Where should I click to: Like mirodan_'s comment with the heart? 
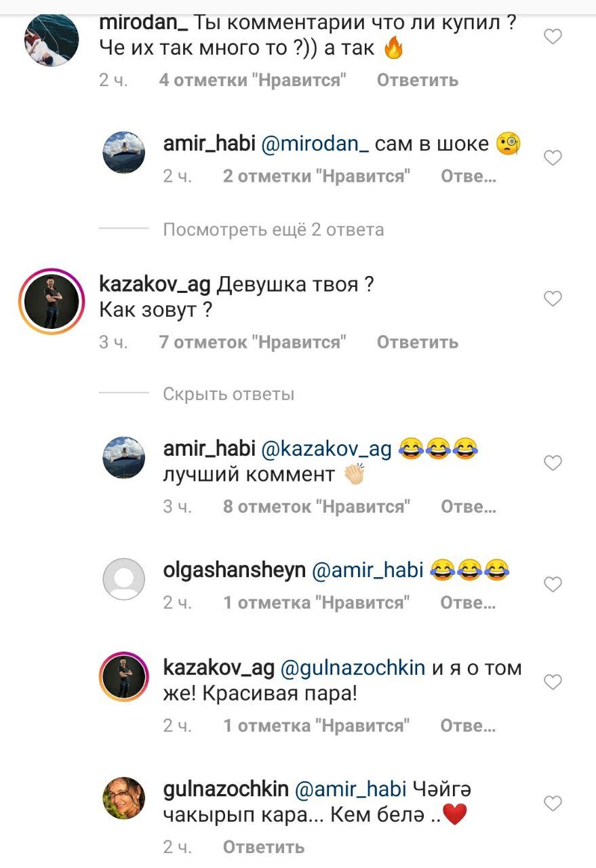pyautogui.click(x=553, y=37)
